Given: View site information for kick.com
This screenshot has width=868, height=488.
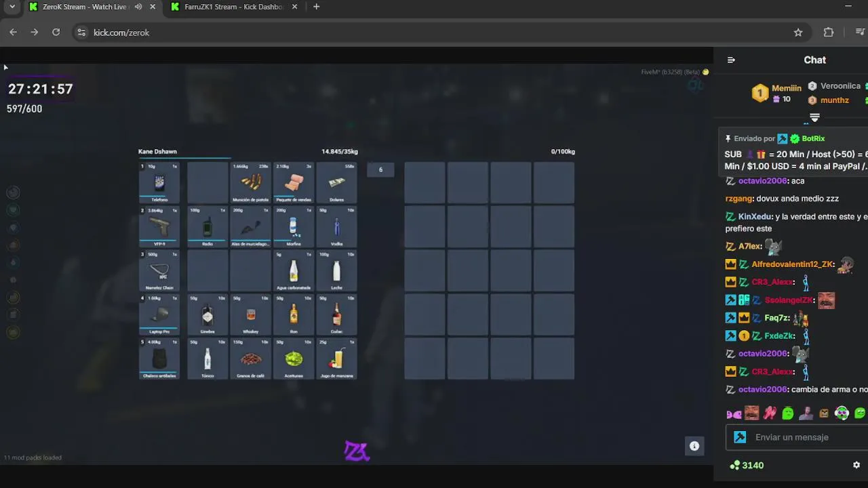Looking at the screenshot, I should [81, 33].
